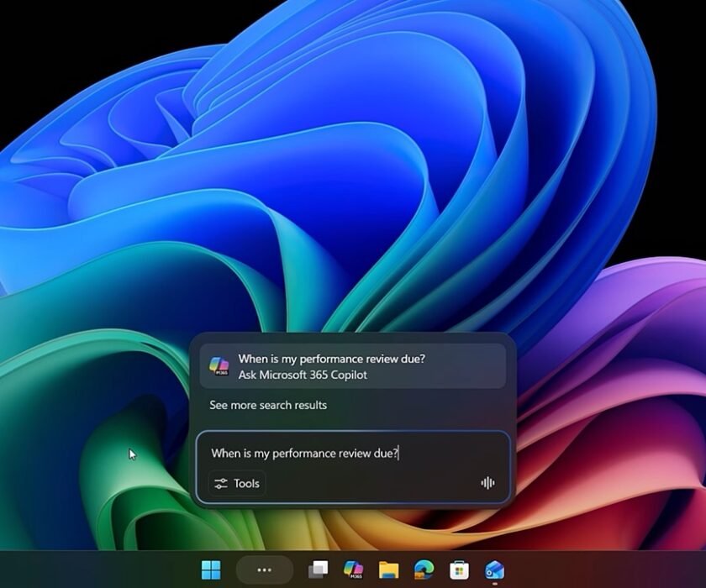Open Task View from the taskbar
The width and height of the screenshot is (706, 588).
(x=316, y=570)
